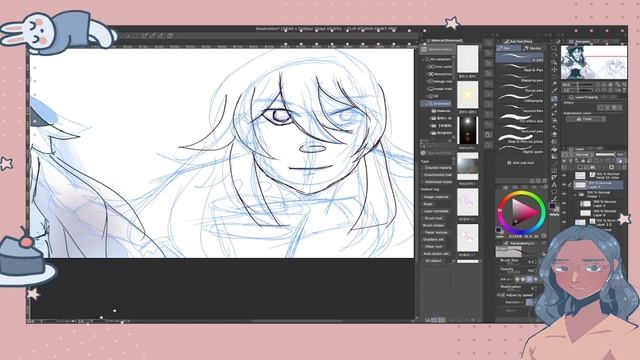Viewport: 640px width, 360px height.
Task: Switch to the Marker sub tool tab
Action: click(533, 48)
